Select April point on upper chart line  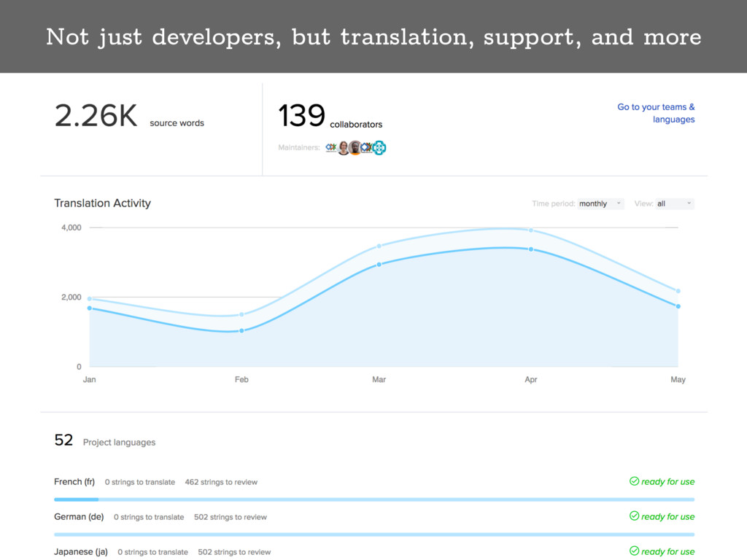point(531,230)
